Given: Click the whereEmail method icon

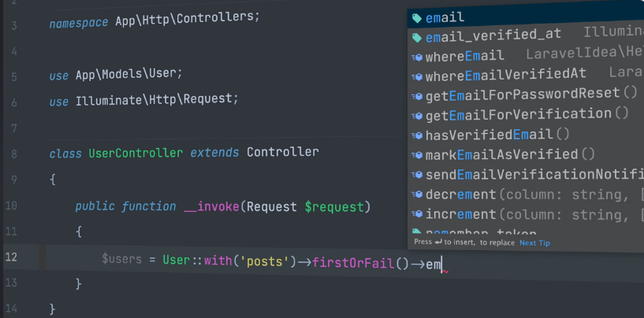Looking at the screenshot, I should 417,57.
